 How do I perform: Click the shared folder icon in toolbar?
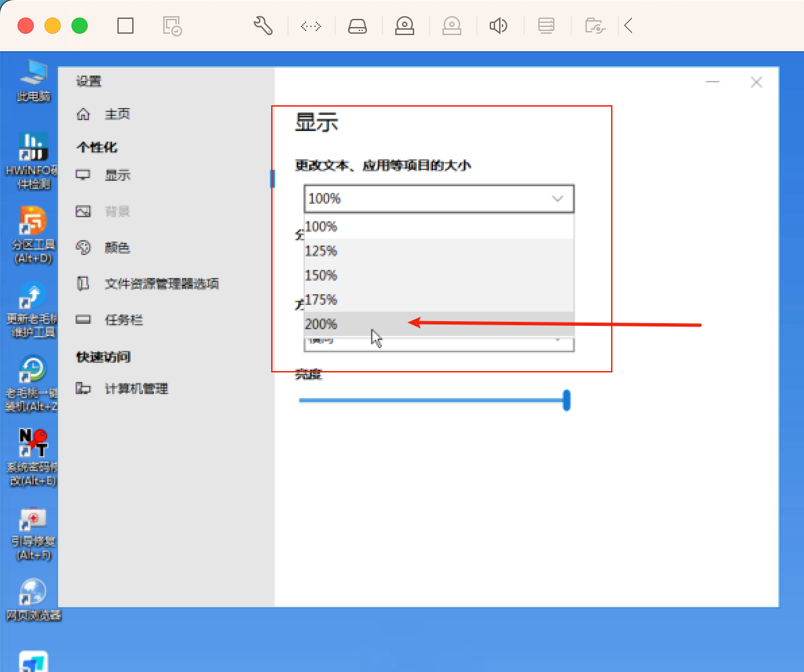(x=595, y=26)
